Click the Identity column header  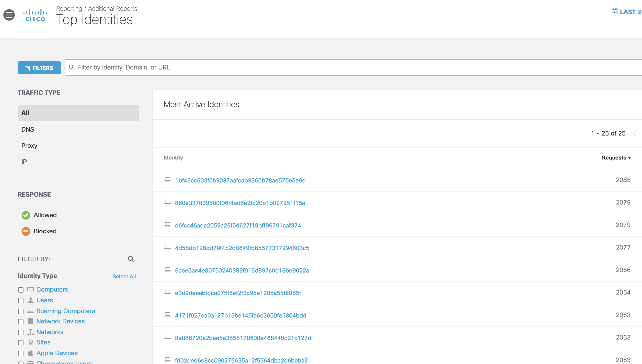coord(173,158)
